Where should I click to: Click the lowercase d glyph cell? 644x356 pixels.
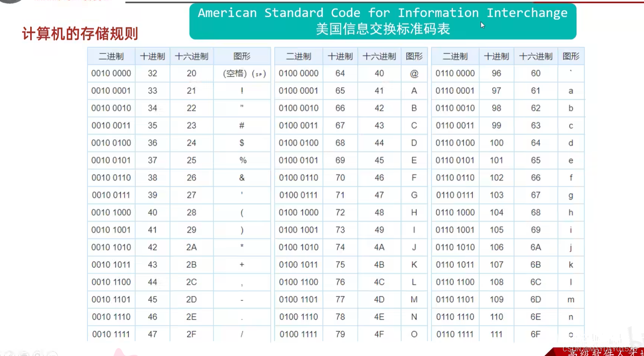click(x=571, y=143)
